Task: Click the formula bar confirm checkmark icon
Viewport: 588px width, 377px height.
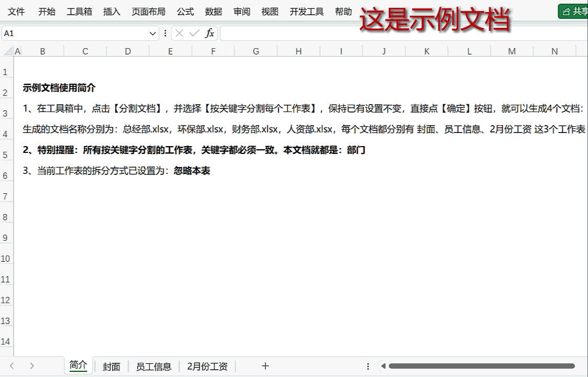Action: tap(194, 34)
